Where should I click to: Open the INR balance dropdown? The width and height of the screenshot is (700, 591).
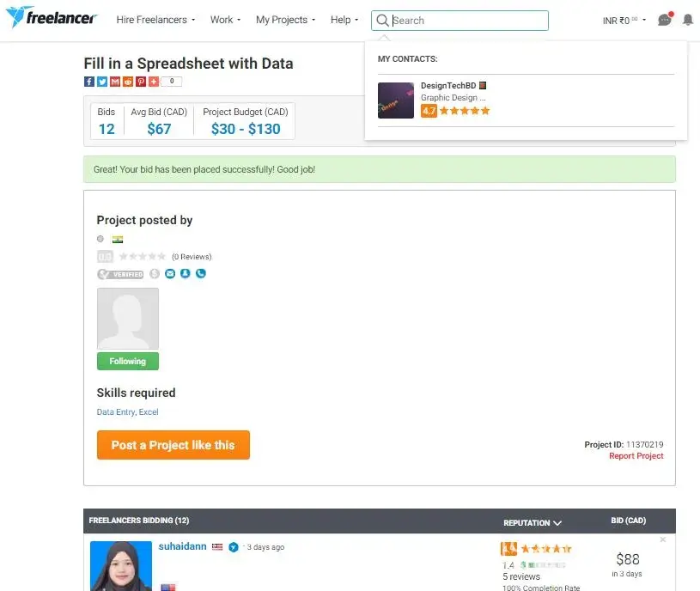coord(624,20)
